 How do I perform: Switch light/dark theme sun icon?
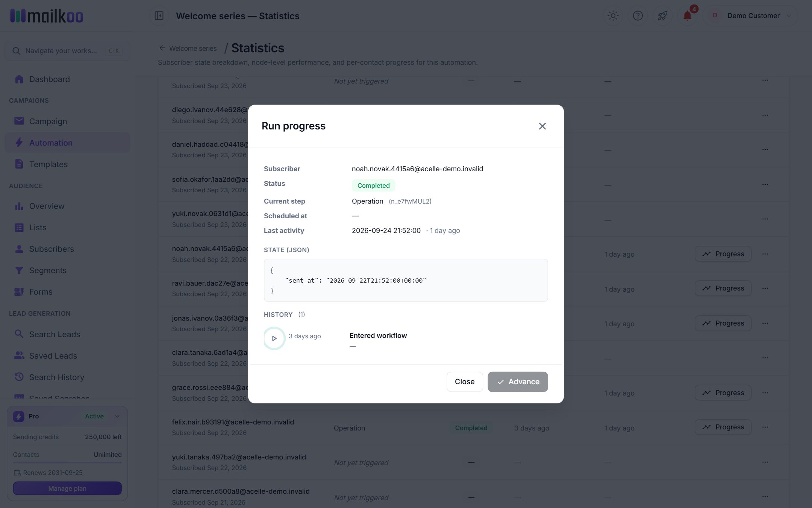point(613,15)
